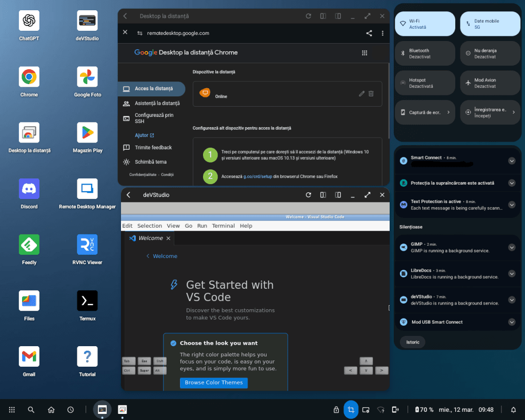Expand the GIMP background service notification
Image resolution: width=525 pixels, height=420 pixels.
point(512,247)
